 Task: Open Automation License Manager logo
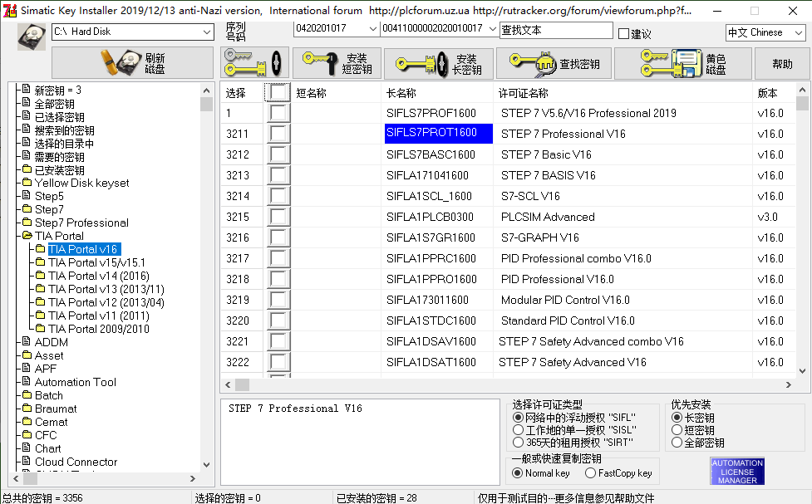[x=737, y=471]
